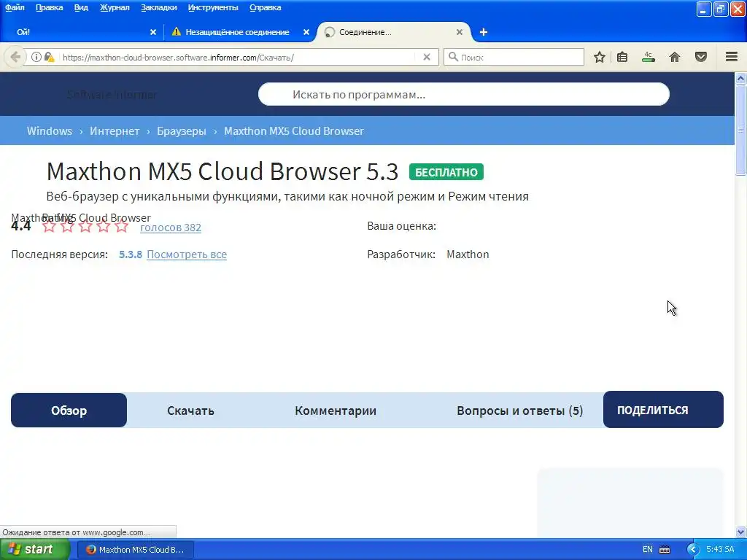Image resolution: width=747 pixels, height=560 pixels.
Task: Open the Pocket toolbar icon
Action: coord(701,57)
